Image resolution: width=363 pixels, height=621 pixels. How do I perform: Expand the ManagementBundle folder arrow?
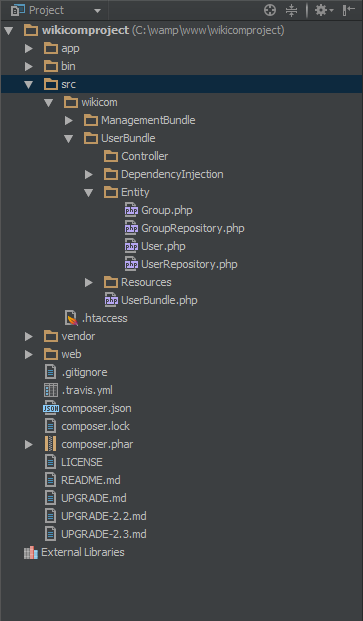click(x=69, y=120)
